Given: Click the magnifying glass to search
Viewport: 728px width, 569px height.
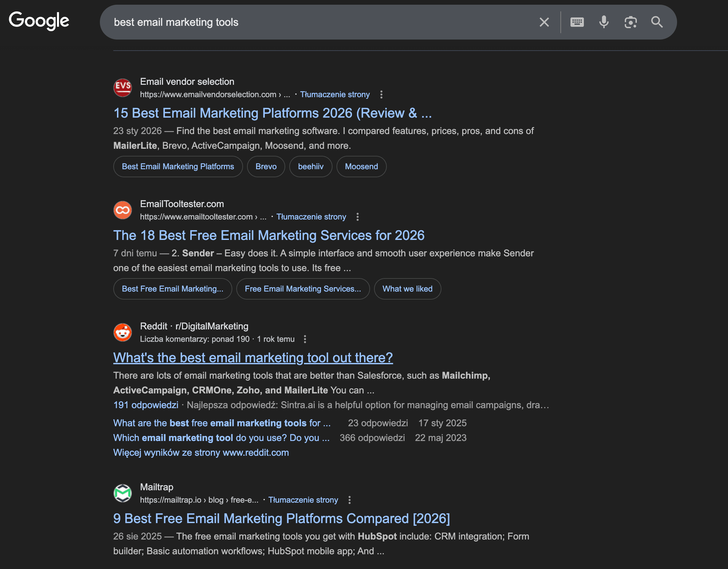Looking at the screenshot, I should coord(657,22).
